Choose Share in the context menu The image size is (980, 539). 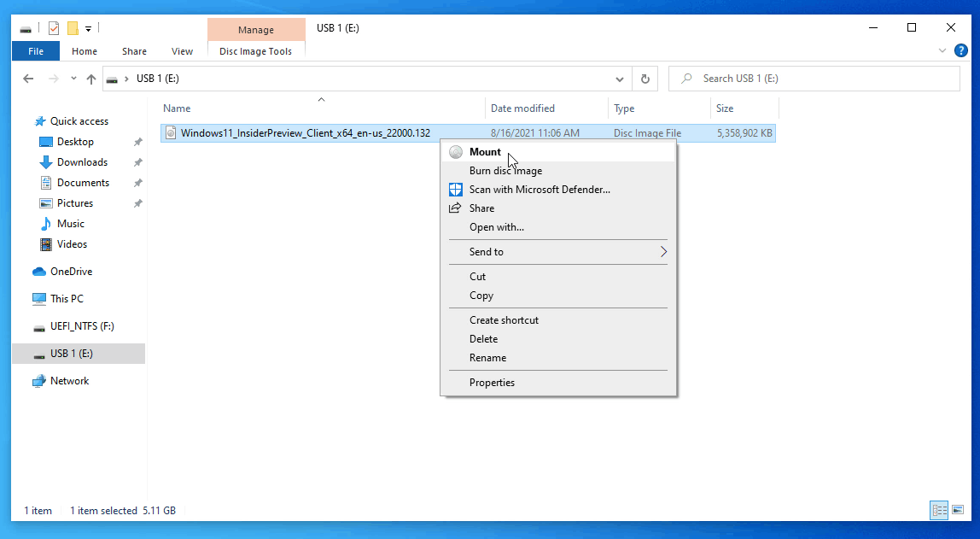(558, 208)
